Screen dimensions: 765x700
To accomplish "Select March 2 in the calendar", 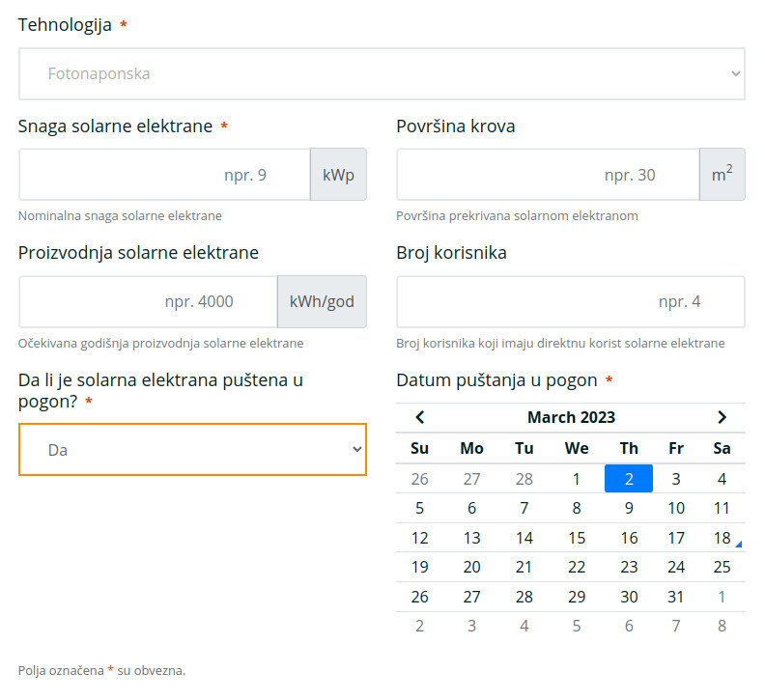I will 629,479.
